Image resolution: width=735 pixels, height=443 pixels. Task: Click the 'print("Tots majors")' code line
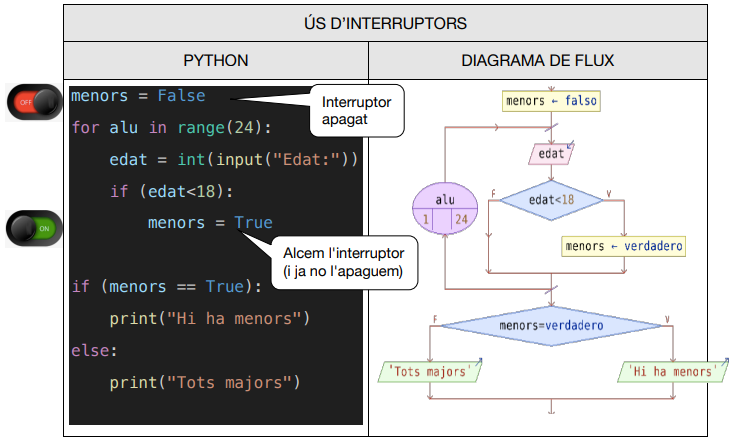(205, 382)
